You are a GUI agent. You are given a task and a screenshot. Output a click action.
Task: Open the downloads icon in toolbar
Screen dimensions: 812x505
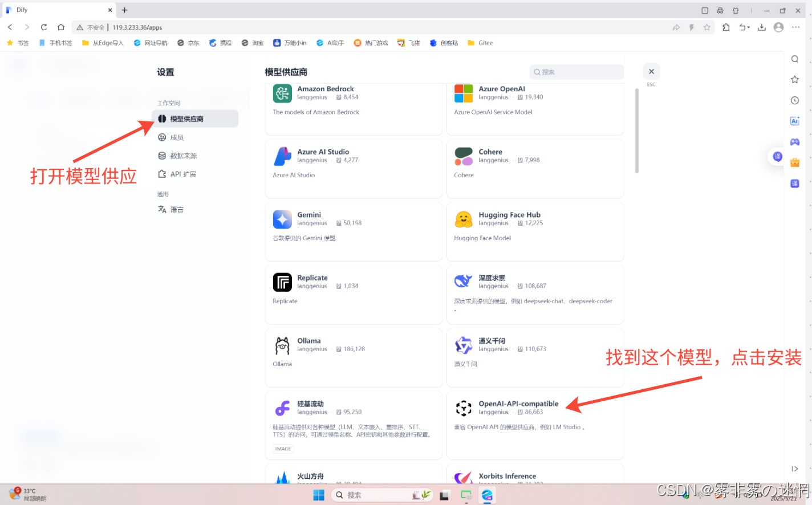click(761, 27)
